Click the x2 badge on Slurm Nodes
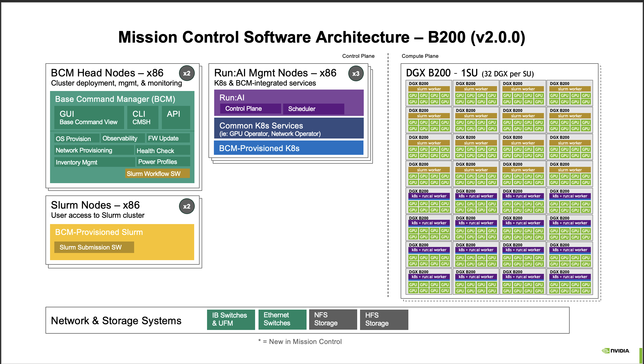Image resolution: width=644 pixels, height=364 pixels. pyautogui.click(x=187, y=206)
